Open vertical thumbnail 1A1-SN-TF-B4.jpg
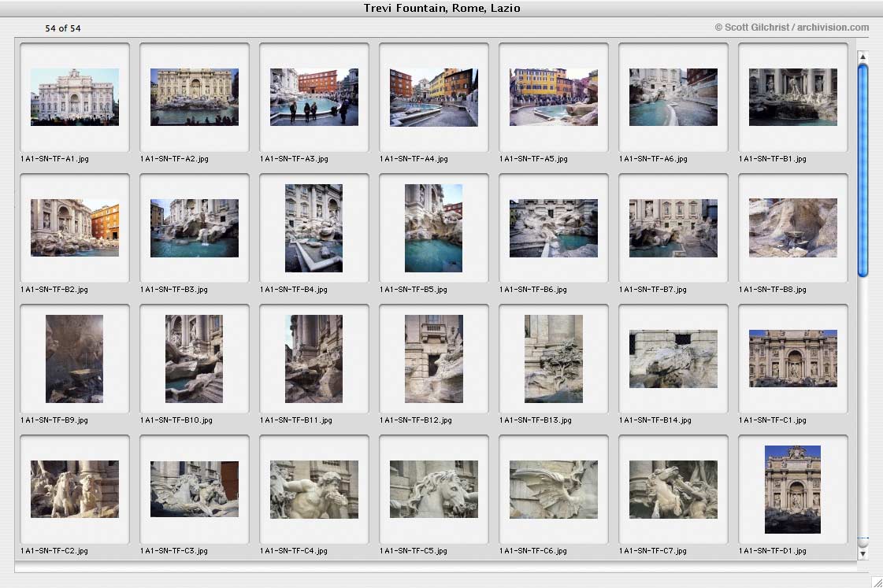 point(314,228)
